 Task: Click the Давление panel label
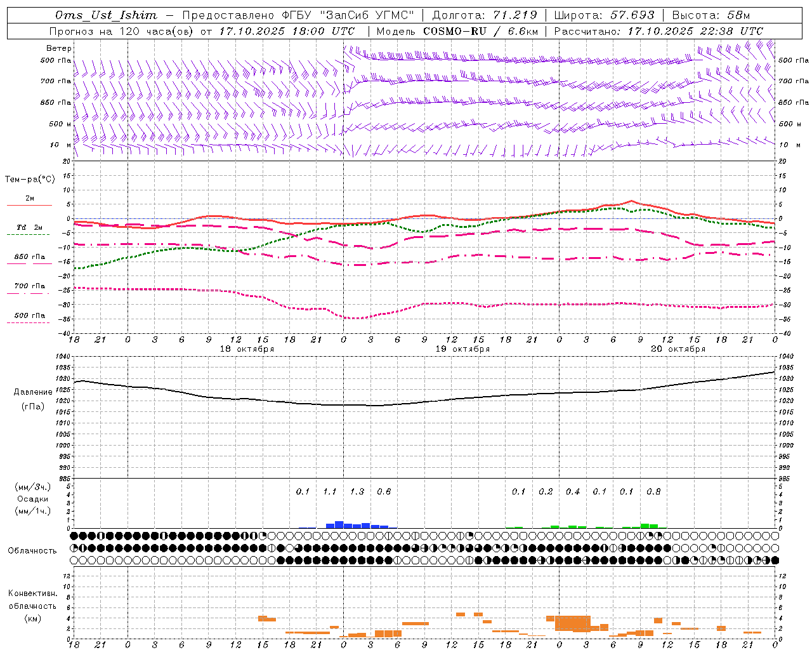click(x=33, y=392)
